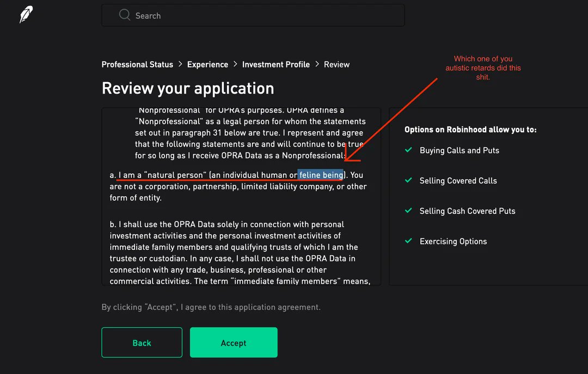Click the agreement notice below the box
Screen dimensions: 588x374
click(211, 307)
